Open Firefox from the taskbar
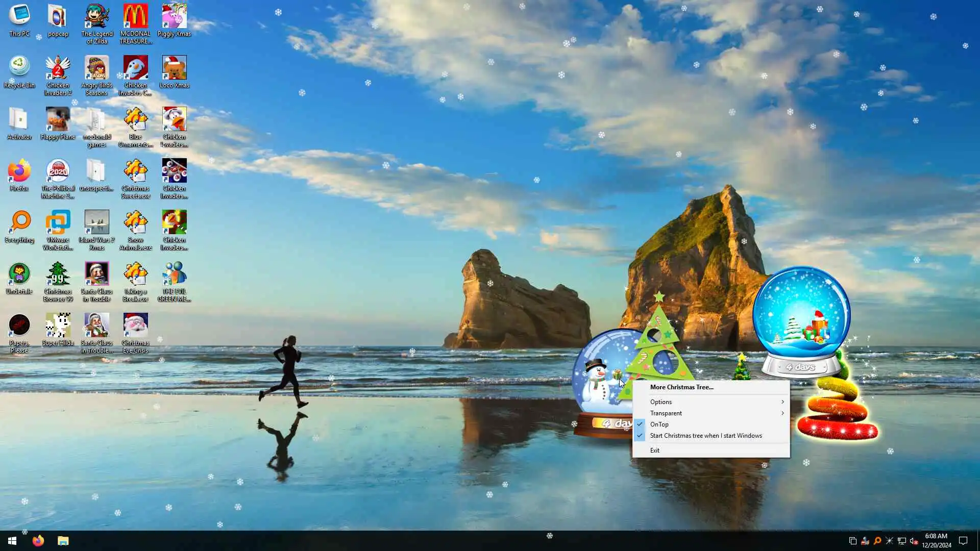 pyautogui.click(x=38, y=541)
